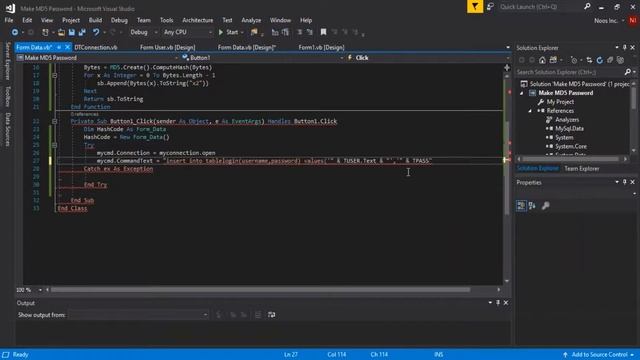Open the Build menu

pyautogui.click(x=95, y=20)
